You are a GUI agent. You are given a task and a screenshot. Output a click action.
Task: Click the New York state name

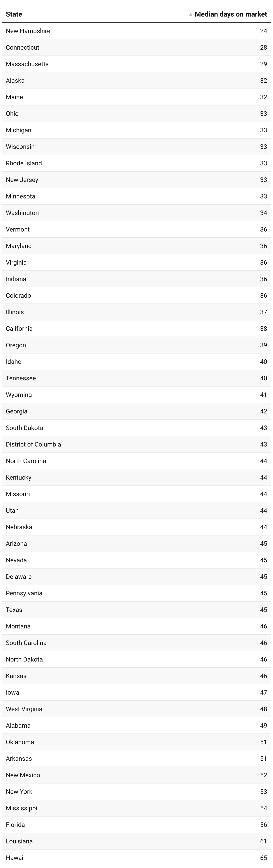[x=19, y=792]
